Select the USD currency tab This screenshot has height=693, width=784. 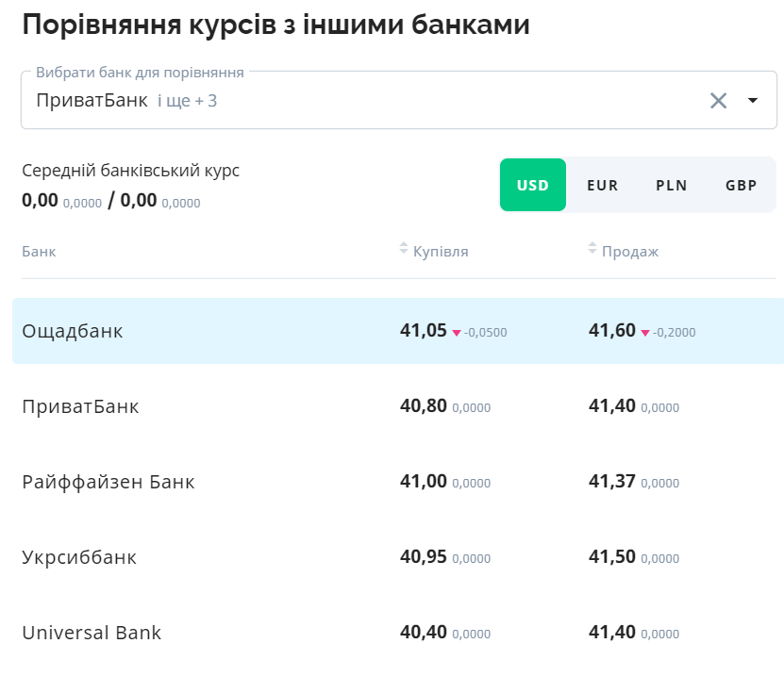(x=533, y=185)
